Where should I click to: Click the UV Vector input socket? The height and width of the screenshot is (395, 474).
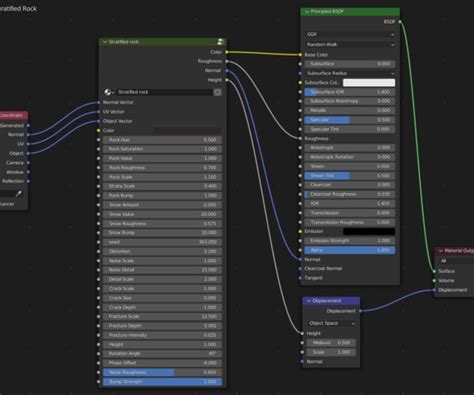point(99,112)
